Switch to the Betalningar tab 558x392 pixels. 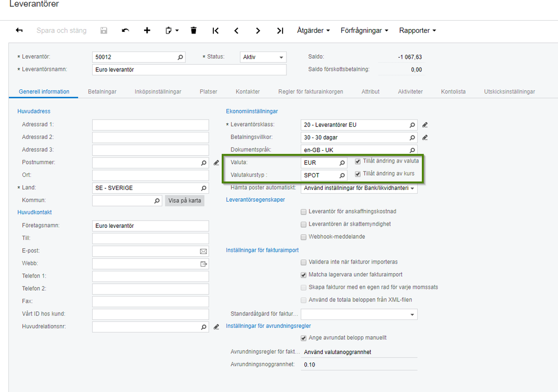pos(102,92)
